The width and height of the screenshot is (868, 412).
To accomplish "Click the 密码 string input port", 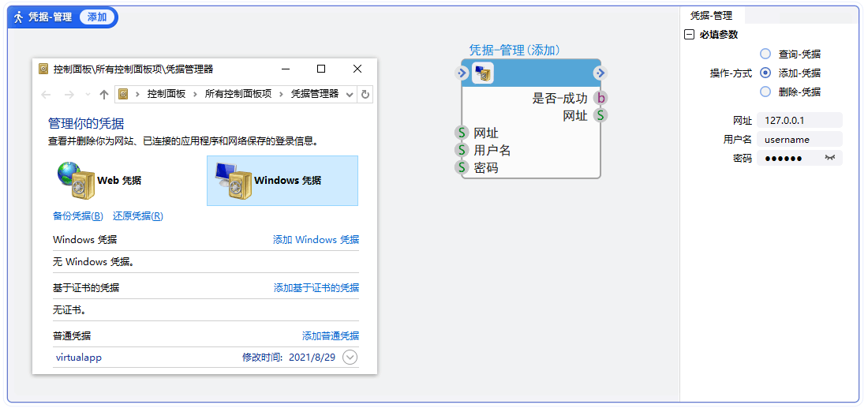I will click(462, 167).
